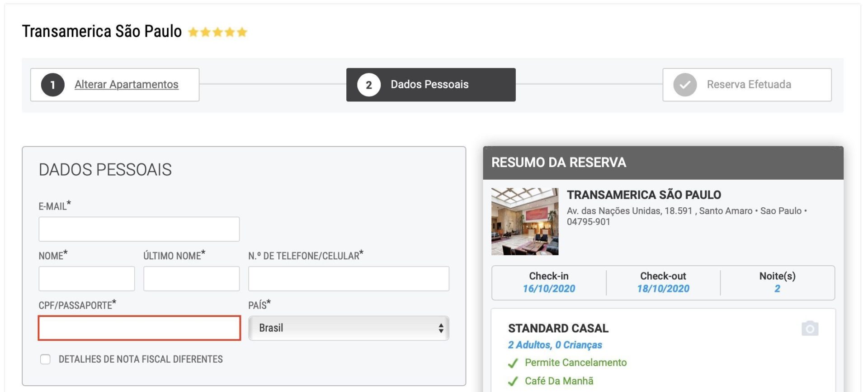This screenshot has height=392, width=868.
Task: Click the CPF/Passaporte field outlined red
Action: 139,328
